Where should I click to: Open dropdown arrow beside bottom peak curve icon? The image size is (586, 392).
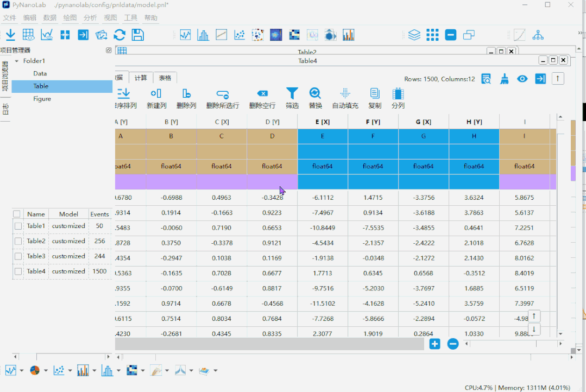191,371
